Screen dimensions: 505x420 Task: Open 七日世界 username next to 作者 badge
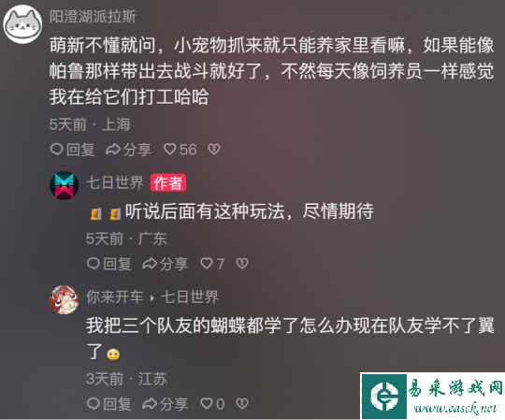115,182
